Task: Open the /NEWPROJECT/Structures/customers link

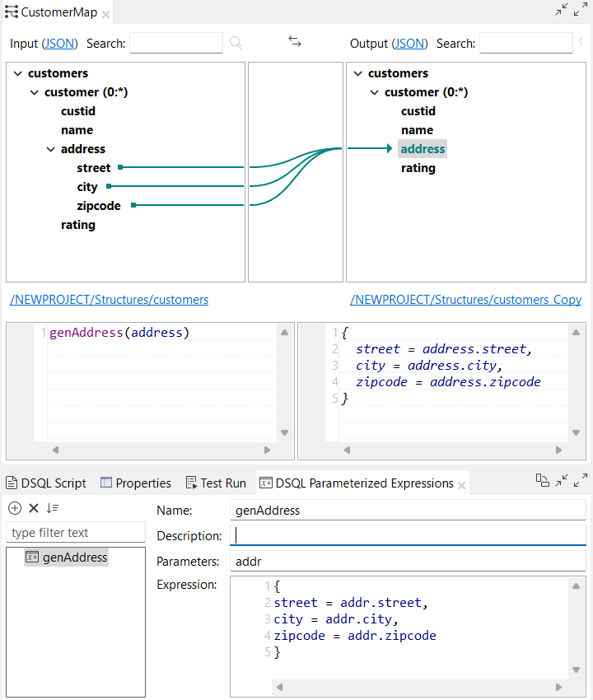Action: pos(109,300)
